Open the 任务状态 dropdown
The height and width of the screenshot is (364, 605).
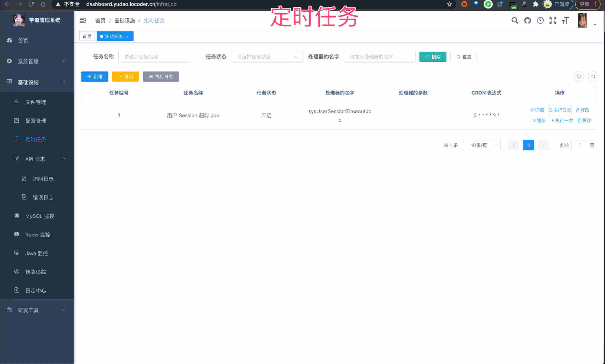267,57
